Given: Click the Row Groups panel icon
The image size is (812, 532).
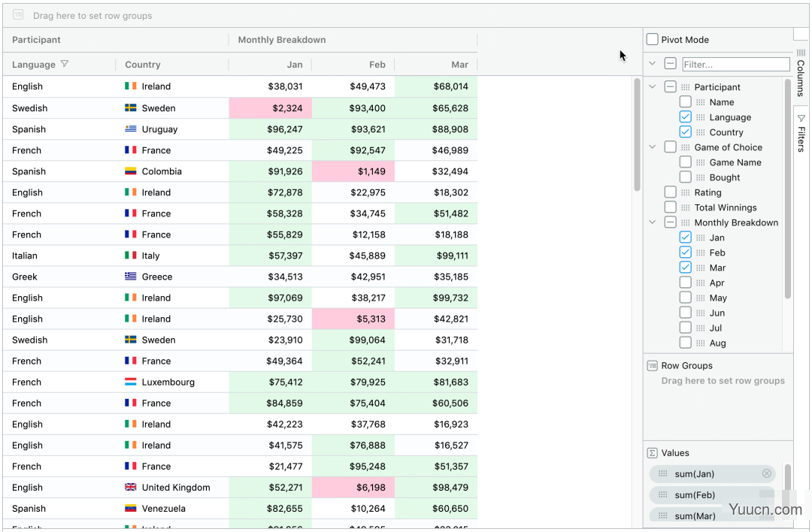Looking at the screenshot, I should point(653,365).
